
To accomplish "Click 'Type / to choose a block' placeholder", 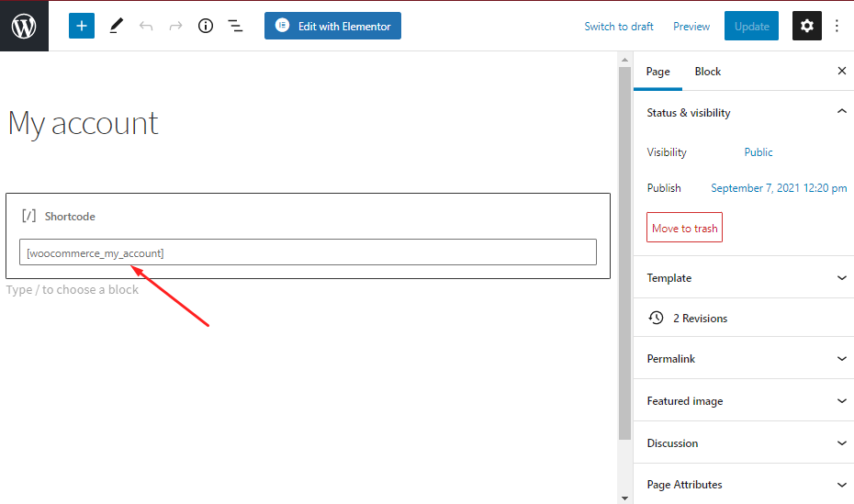I will [73, 289].
